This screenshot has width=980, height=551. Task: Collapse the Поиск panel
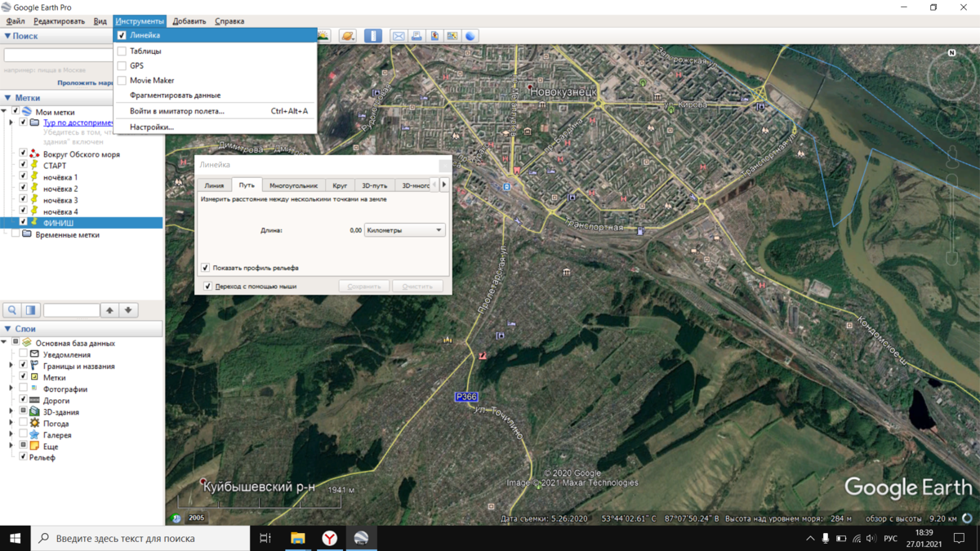(7, 36)
